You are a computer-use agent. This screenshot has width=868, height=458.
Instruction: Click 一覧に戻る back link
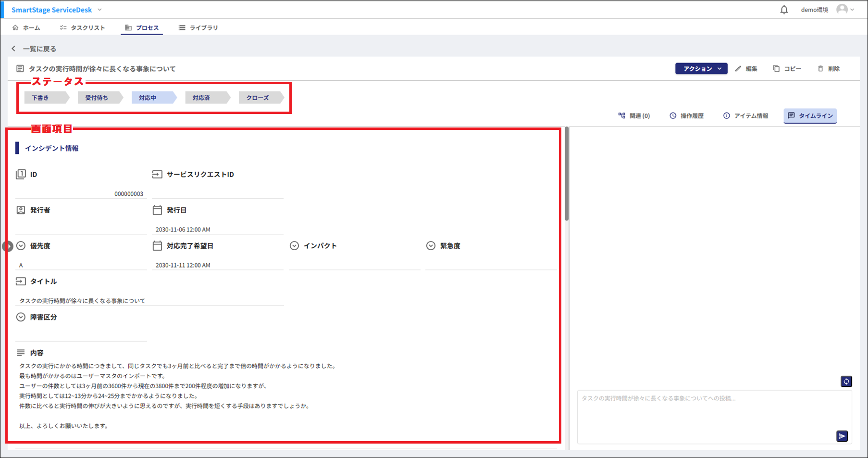click(x=34, y=49)
